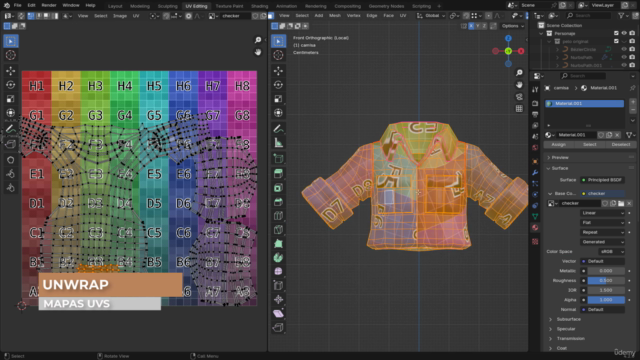Select the Cursor tool in the 3D viewport
The image size is (640, 360).
pos(278,55)
